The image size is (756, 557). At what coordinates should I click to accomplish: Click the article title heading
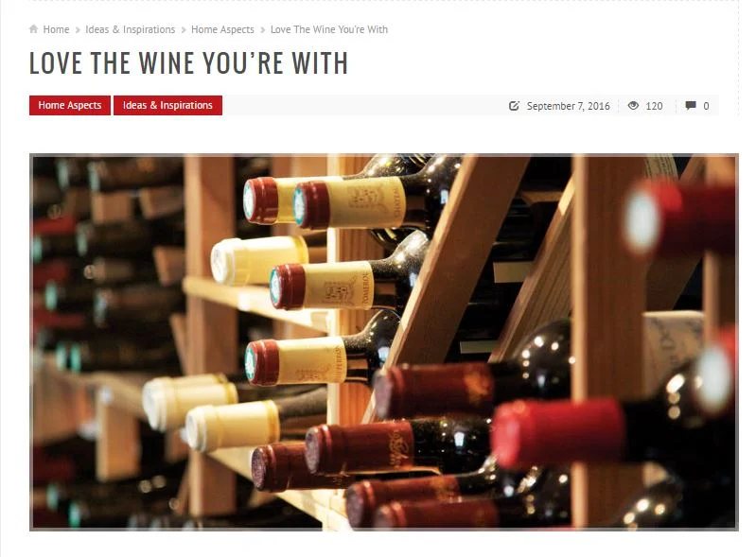coord(188,63)
